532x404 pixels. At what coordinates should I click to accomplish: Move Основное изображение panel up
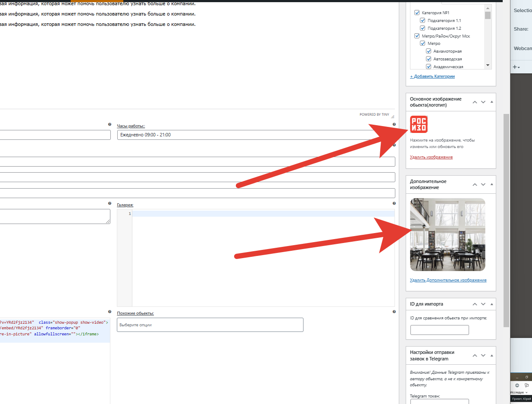click(x=475, y=102)
